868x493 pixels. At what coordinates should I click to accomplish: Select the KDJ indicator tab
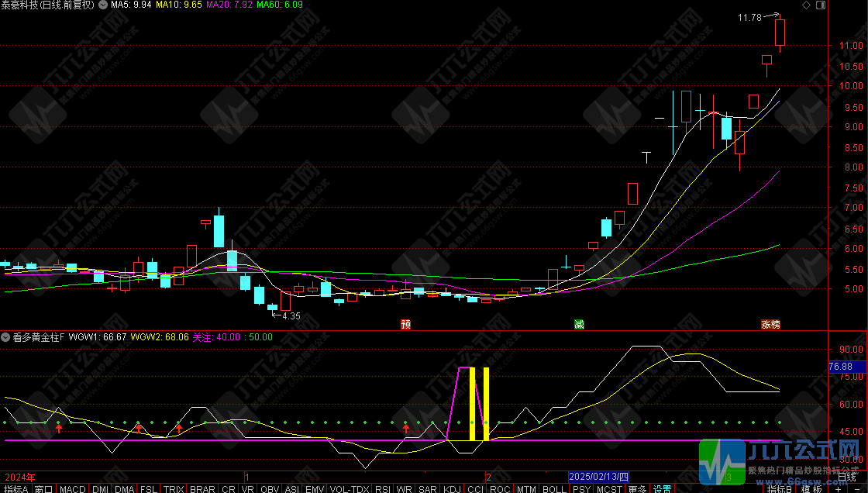point(452,488)
